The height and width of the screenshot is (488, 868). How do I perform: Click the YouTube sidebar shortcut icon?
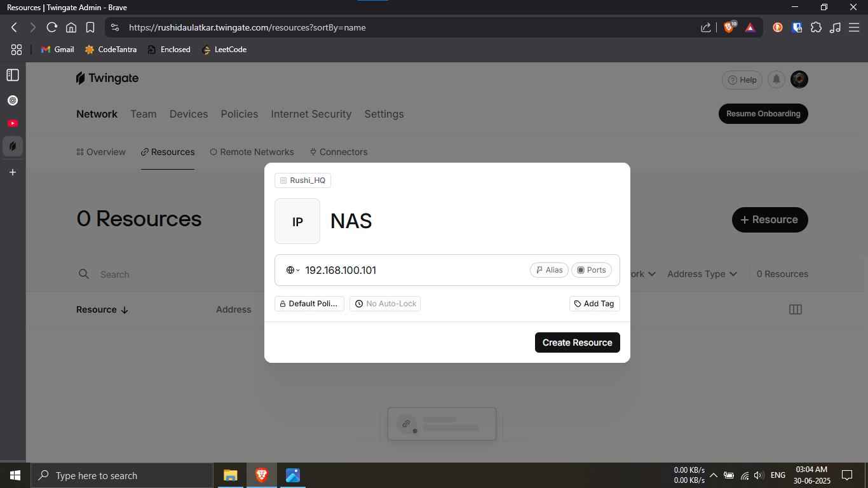pos(13,123)
